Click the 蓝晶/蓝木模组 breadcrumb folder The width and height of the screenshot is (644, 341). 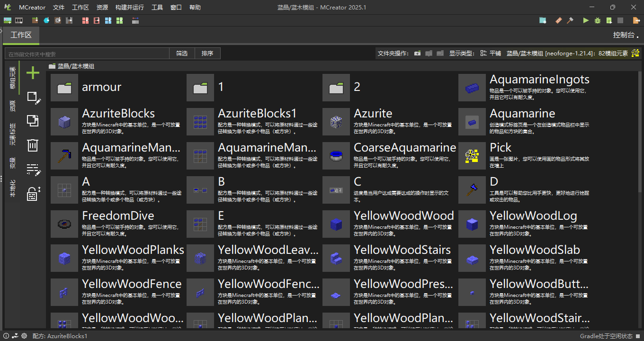(x=72, y=66)
